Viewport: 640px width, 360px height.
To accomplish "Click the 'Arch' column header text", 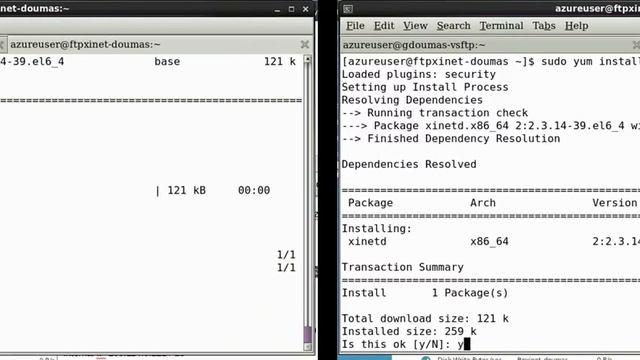I will (x=483, y=203).
